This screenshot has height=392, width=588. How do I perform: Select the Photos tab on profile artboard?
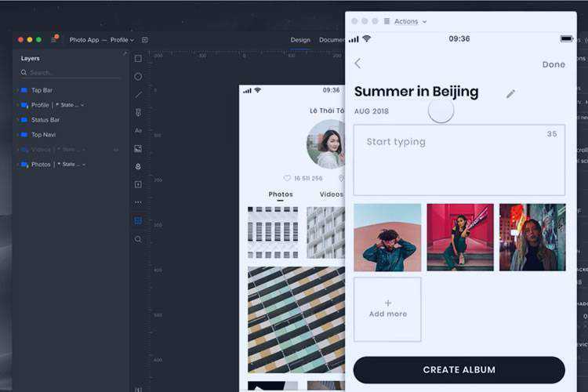point(281,194)
